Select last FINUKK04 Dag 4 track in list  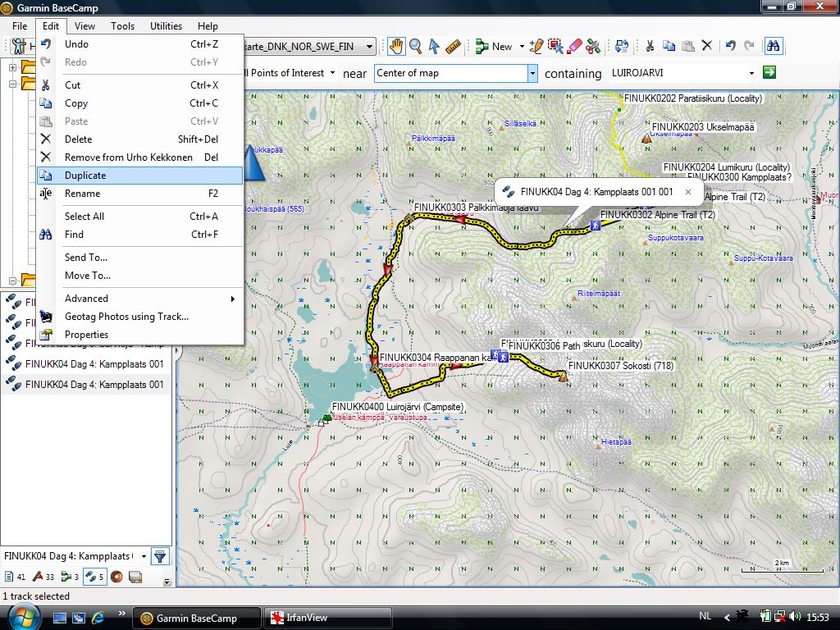pos(94,384)
